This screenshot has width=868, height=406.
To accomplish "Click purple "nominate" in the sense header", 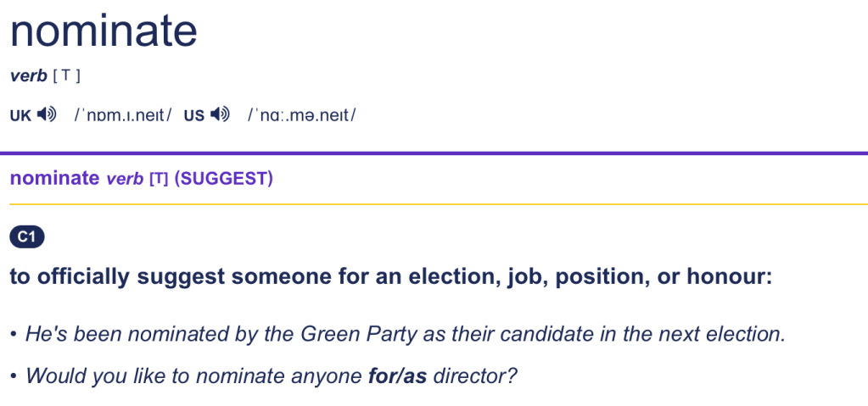I will click(54, 179).
